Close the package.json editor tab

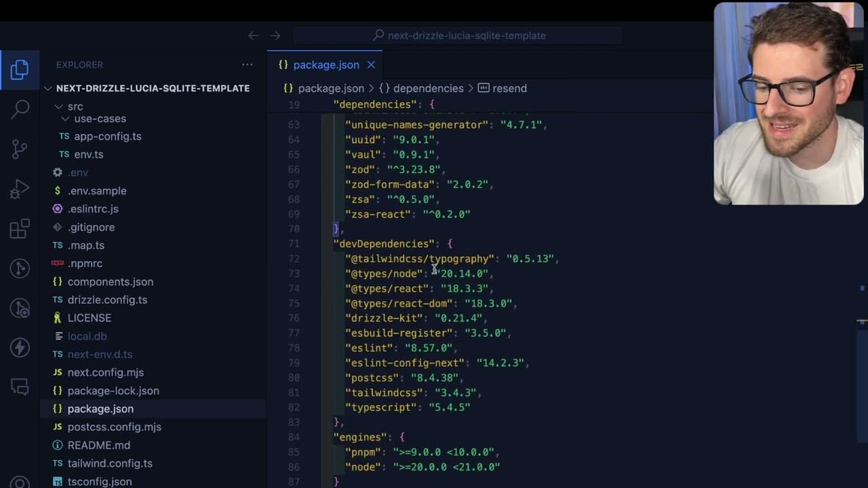[371, 65]
